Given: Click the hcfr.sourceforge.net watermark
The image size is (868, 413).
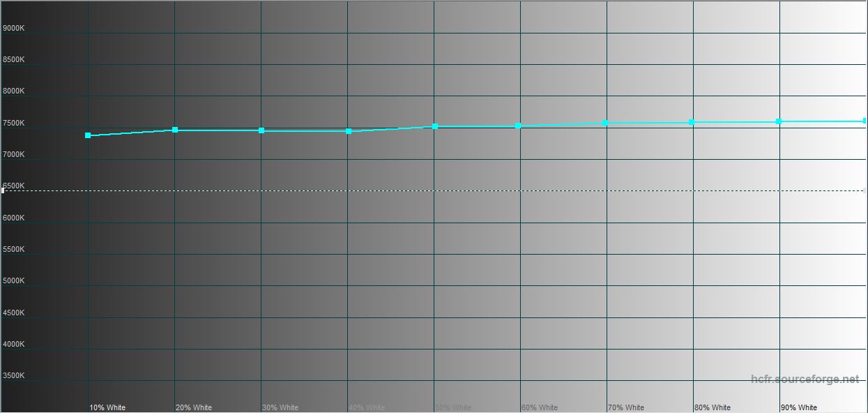Looking at the screenshot, I should [x=805, y=379].
